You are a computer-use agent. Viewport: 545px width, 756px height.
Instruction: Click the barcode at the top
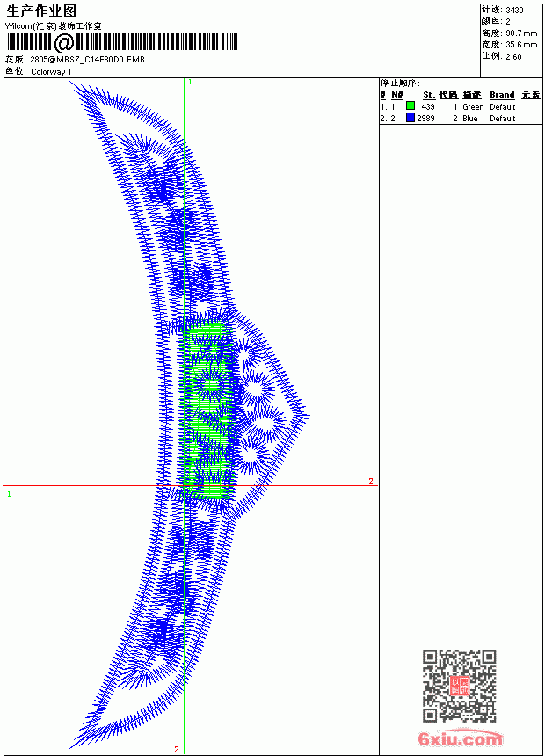(x=122, y=42)
